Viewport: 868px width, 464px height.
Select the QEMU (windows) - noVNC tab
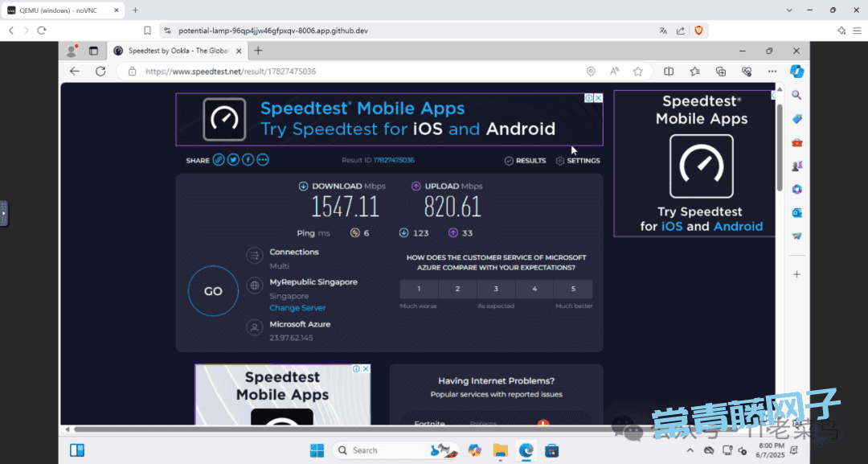63,10
